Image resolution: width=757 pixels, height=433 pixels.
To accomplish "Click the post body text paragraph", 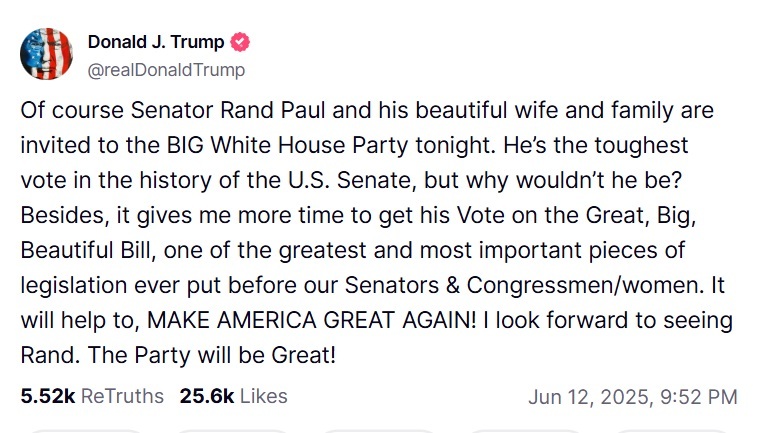I will point(377,233).
